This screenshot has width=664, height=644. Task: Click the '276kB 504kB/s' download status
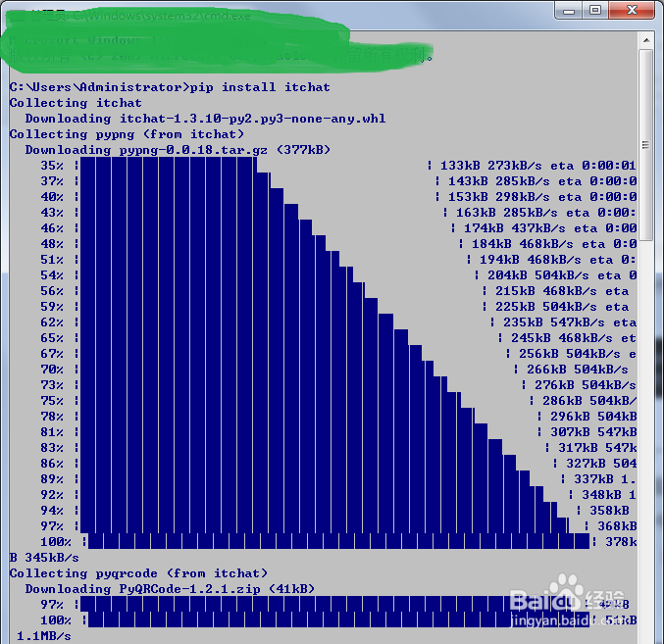[586, 385]
